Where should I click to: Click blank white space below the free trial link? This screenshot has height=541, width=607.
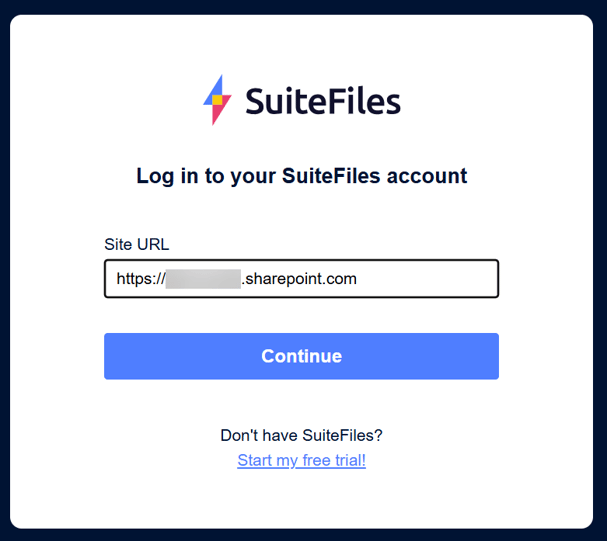301,500
